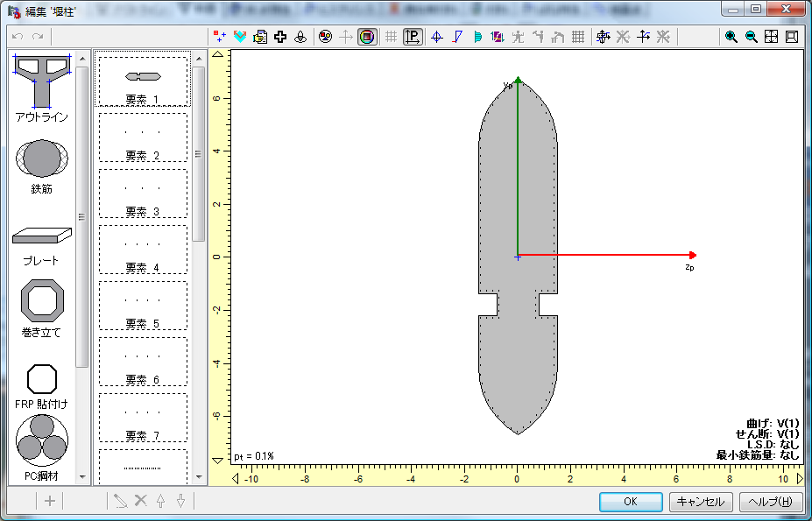Click the redo arrow in the toolbar
Viewport: 812px width, 521px height.
point(38,37)
